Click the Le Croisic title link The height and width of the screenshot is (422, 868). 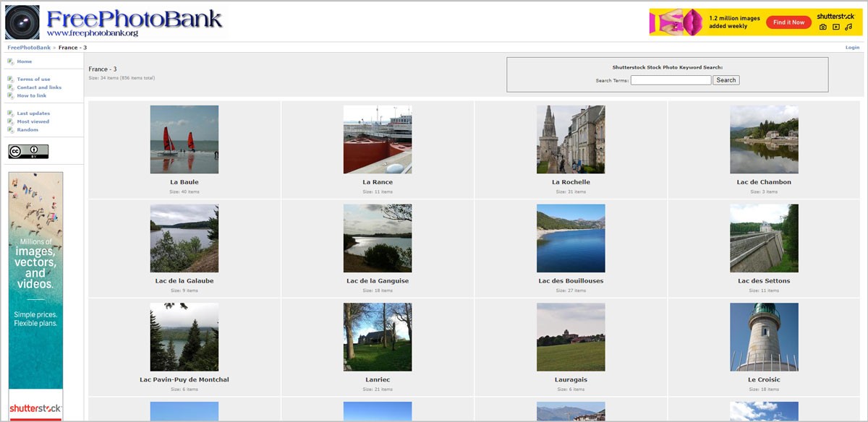764,380
